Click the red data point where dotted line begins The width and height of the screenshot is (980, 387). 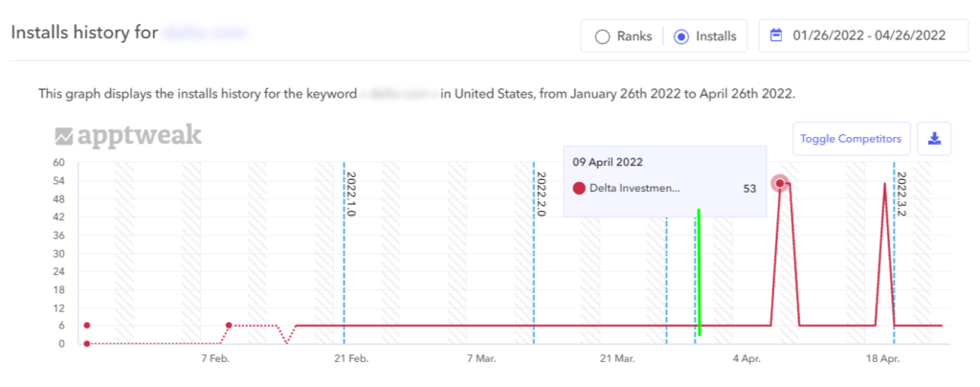(x=229, y=326)
